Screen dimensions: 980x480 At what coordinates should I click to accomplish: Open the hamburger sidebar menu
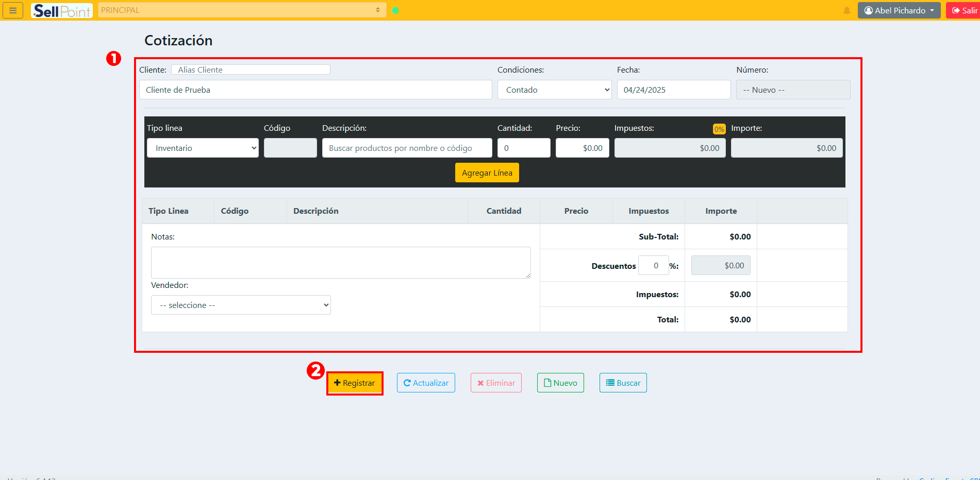tap(13, 10)
